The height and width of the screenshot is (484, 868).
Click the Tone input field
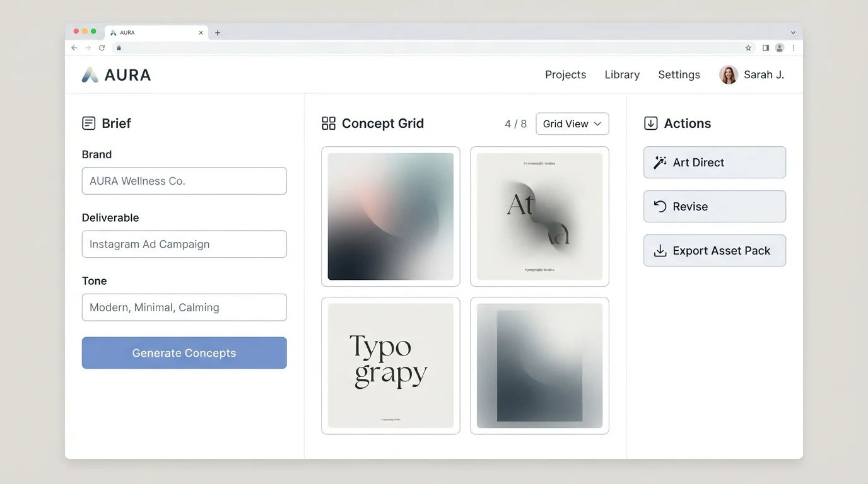184,308
